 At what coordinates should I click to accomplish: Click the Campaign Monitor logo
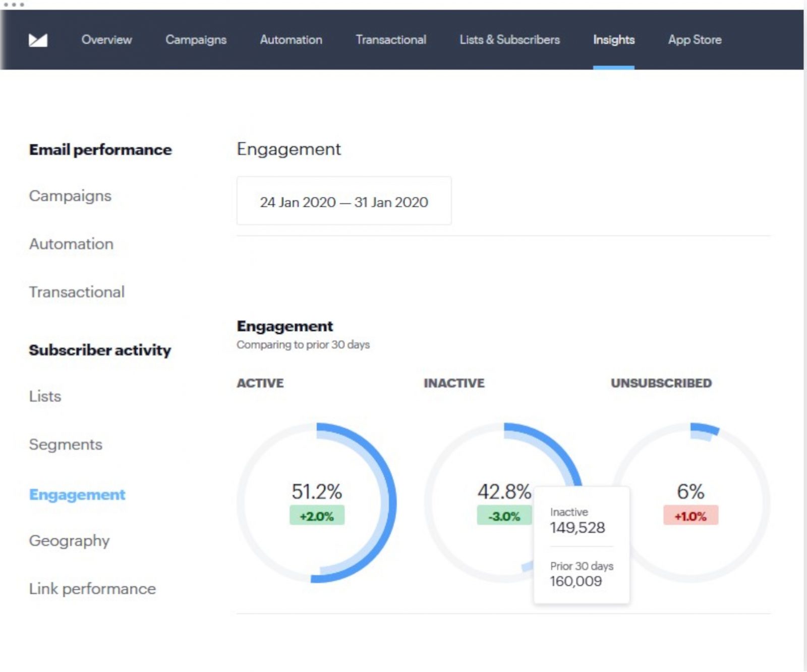click(39, 40)
